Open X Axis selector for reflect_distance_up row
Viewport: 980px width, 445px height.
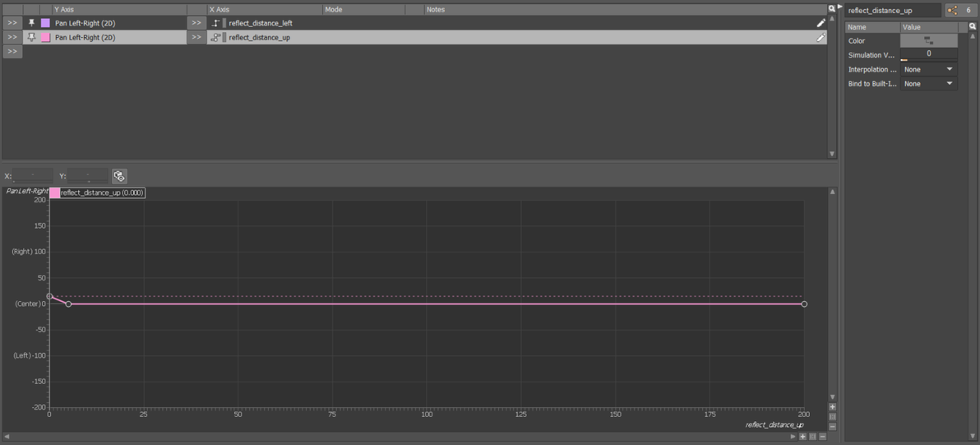click(x=196, y=38)
